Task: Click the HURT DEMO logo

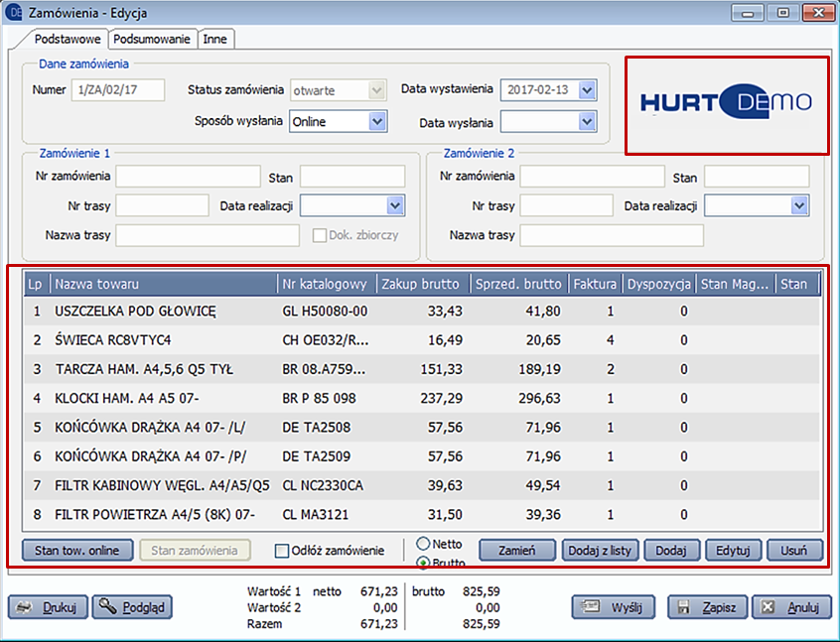Action: (727, 102)
